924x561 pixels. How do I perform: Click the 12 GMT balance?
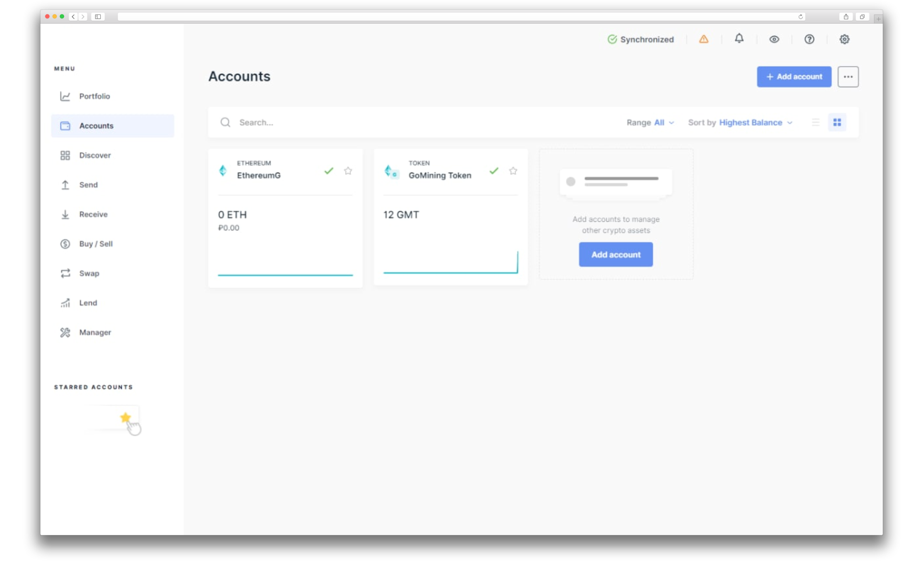401,215
